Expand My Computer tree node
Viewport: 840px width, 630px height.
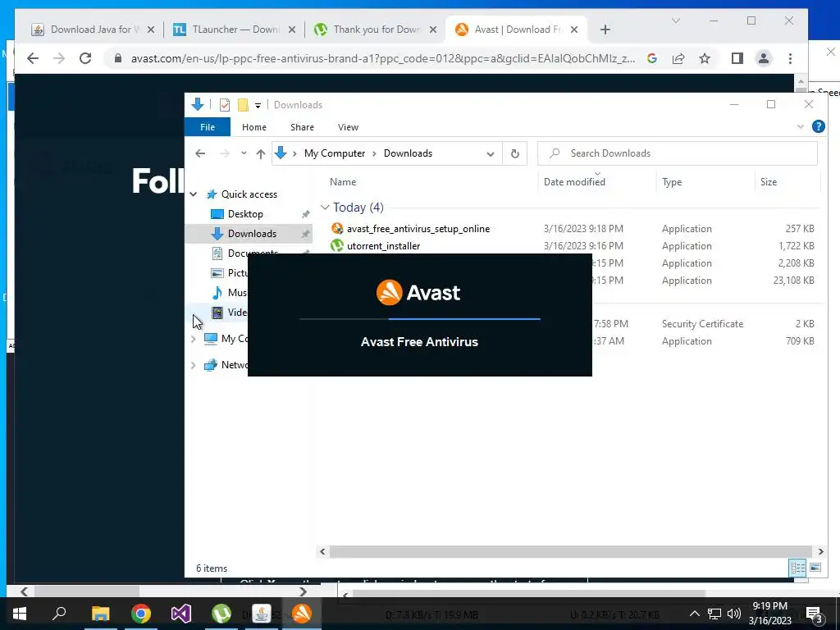[194, 339]
